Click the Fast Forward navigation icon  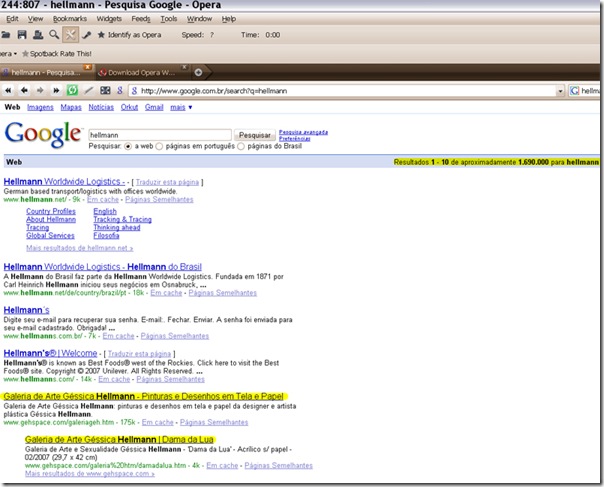[56, 91]
